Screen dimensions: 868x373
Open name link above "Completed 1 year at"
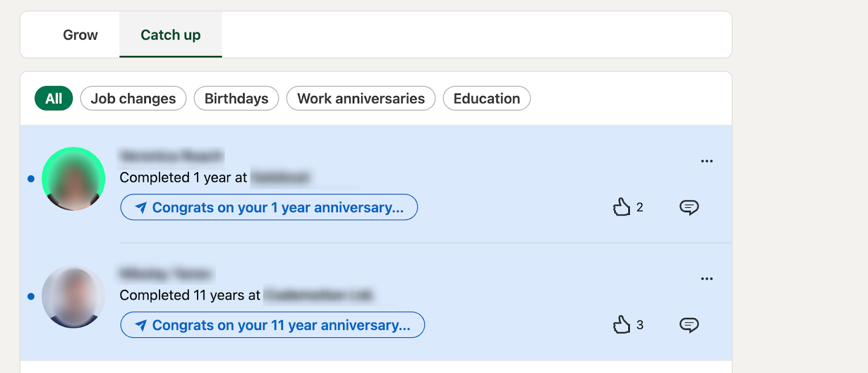click(171, 156)
